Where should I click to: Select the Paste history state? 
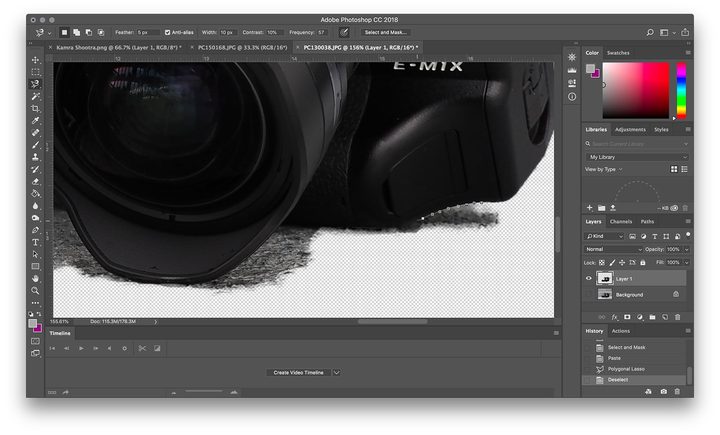[636, 358]
